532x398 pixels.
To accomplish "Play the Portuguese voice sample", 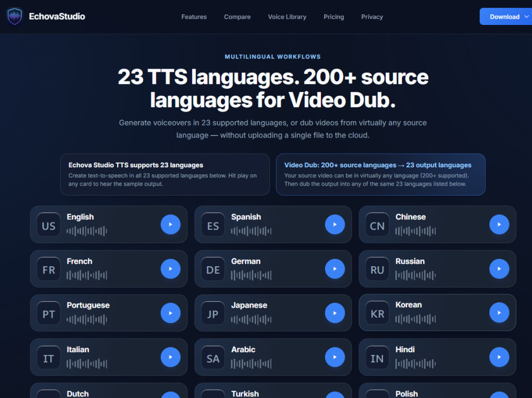I will [x=170, y=313].
